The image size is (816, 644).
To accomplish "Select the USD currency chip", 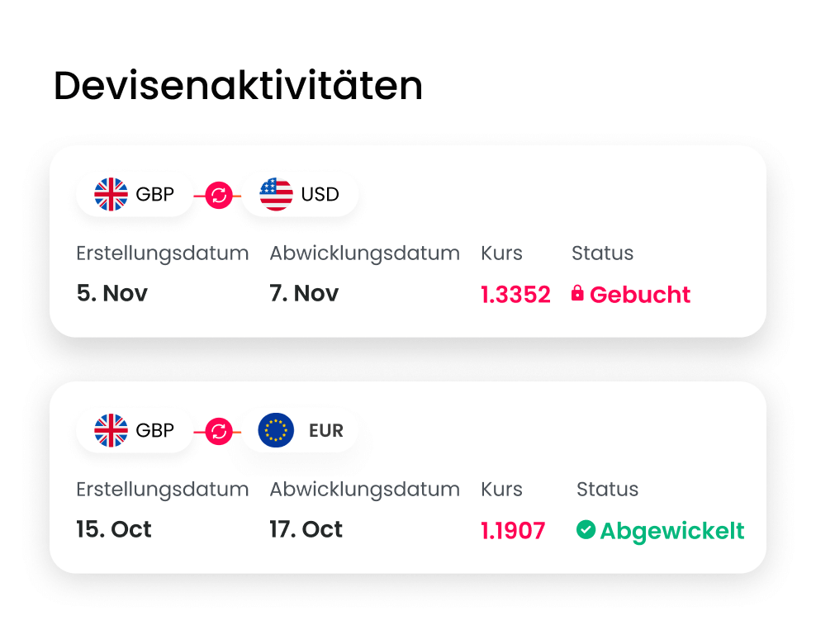I will pyautogui.click(x=301, y=195).
